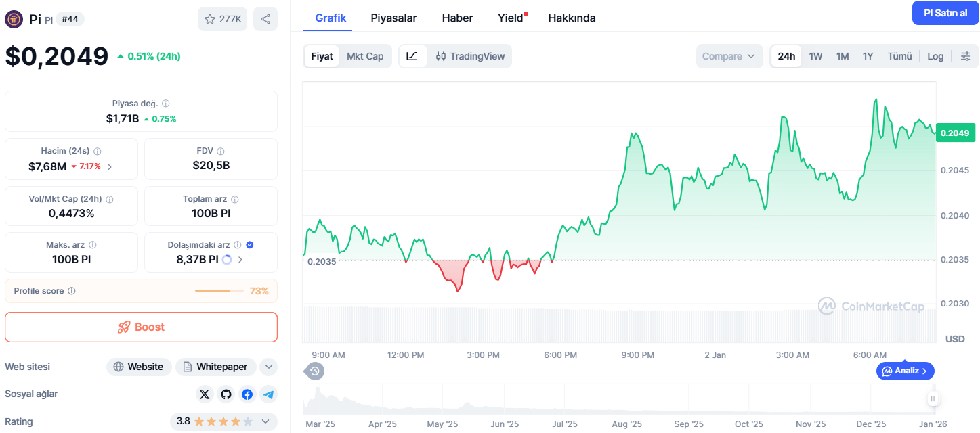Image resolution: width=980 pixels, height=433 pixels.
Task: Click the 0,4473% Vol/Mkt Cap value
Action: [71, 213]
